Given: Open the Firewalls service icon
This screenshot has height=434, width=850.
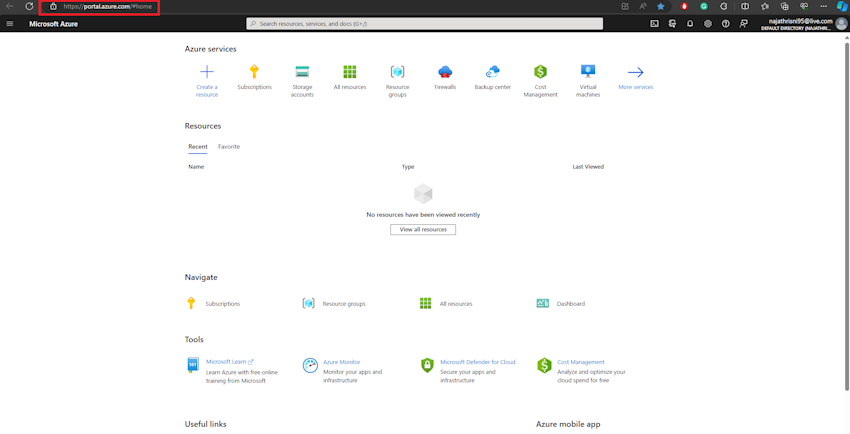Looking at the screenshot, I should click(x=445, y=72).
